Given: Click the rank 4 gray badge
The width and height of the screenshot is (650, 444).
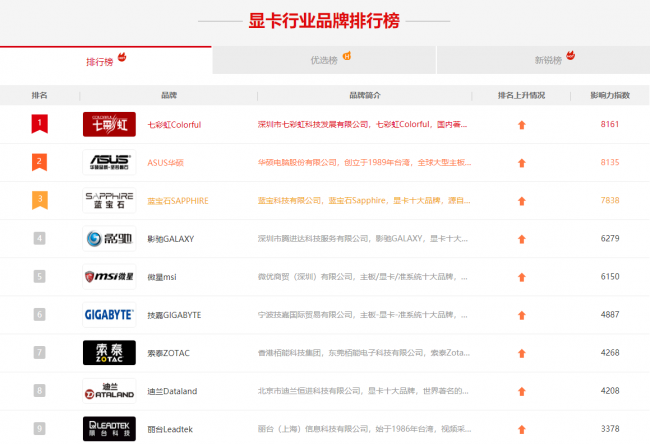Looking at the screenshot, I should pos(39,238).
